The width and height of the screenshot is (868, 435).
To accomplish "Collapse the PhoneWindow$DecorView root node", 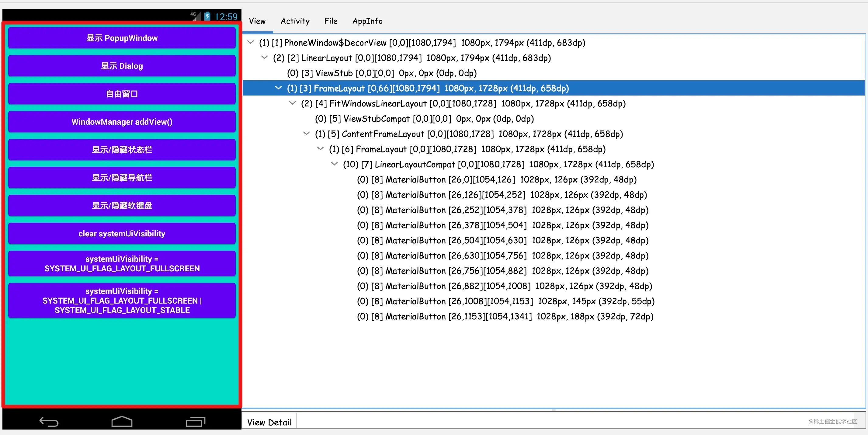I will pos(250,43).
